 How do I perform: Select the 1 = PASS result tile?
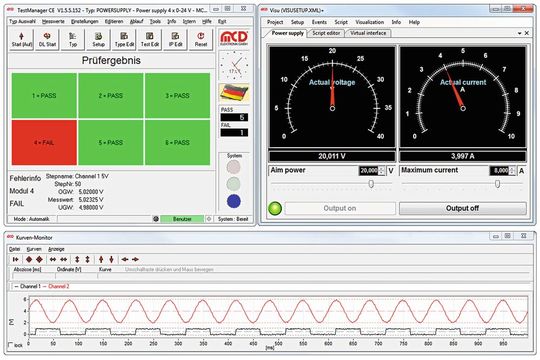(x=44, y=95)
